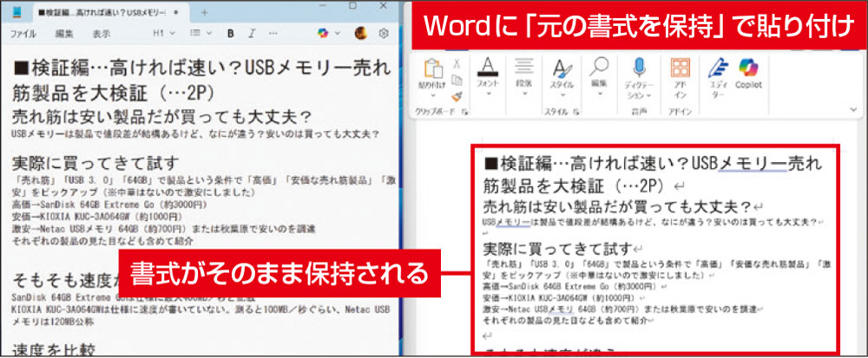
Task: Open the 表示 menu in Notepad
Action: pos(102,34)
